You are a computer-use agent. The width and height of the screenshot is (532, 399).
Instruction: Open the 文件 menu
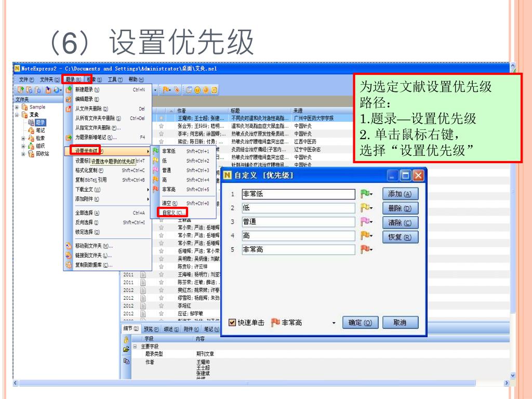(26, 79)
